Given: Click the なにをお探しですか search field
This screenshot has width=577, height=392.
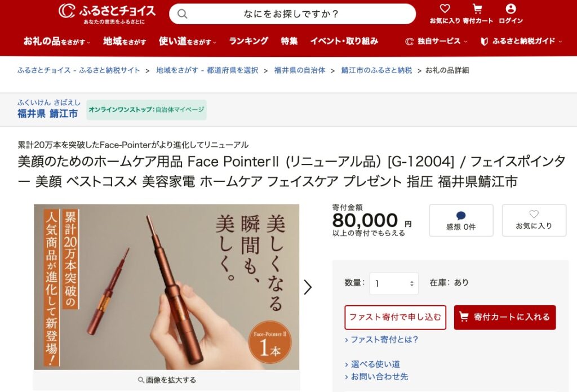Looking at the screenshot, I should click(292, 14).
